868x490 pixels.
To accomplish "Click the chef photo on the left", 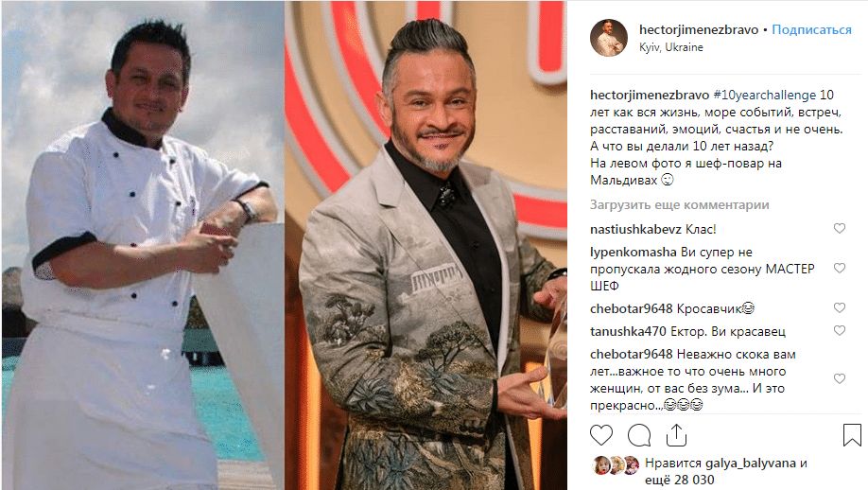I will [143, 245].
